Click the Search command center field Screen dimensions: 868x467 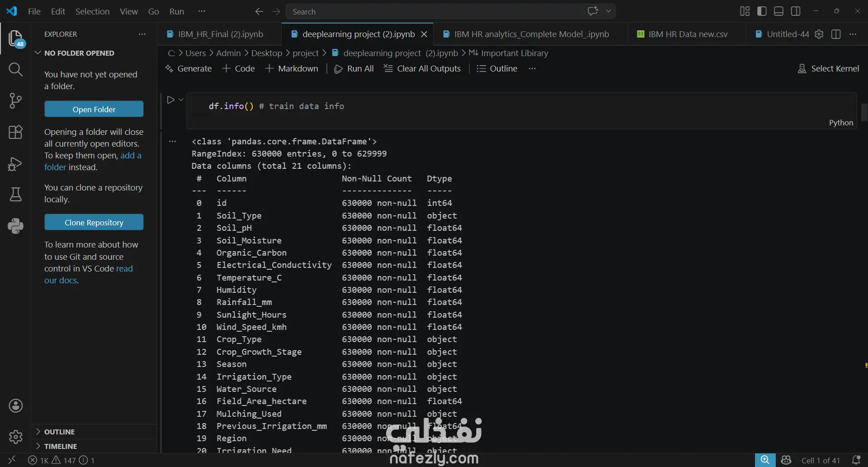[435, 11]
